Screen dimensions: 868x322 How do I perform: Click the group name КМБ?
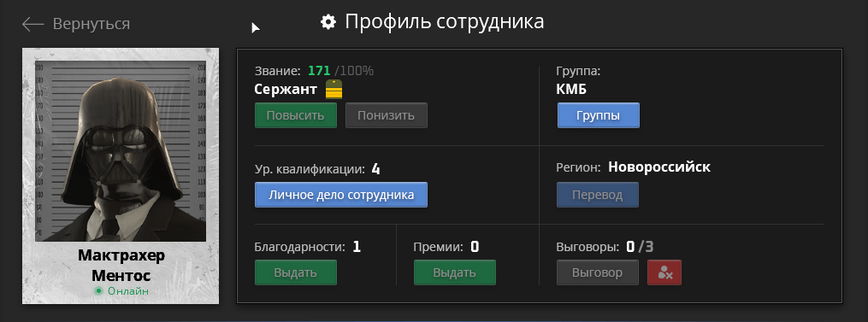(x=571, y=89)
